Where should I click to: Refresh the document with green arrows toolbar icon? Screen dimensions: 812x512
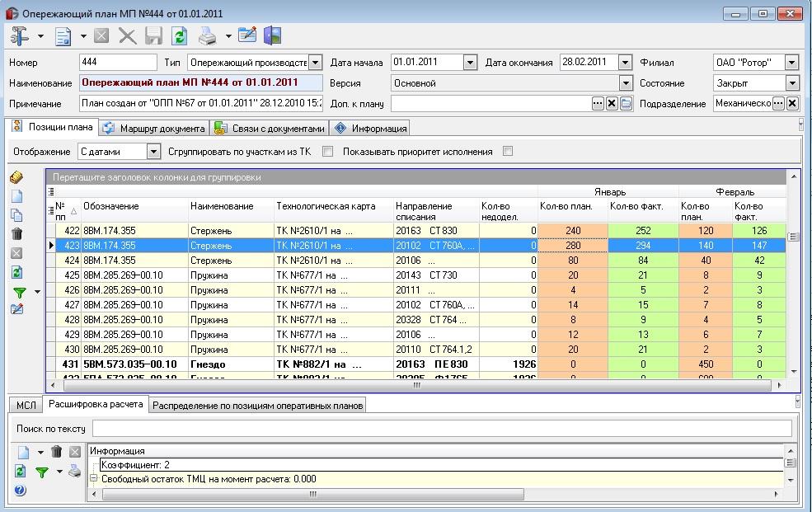click(179, 36)
